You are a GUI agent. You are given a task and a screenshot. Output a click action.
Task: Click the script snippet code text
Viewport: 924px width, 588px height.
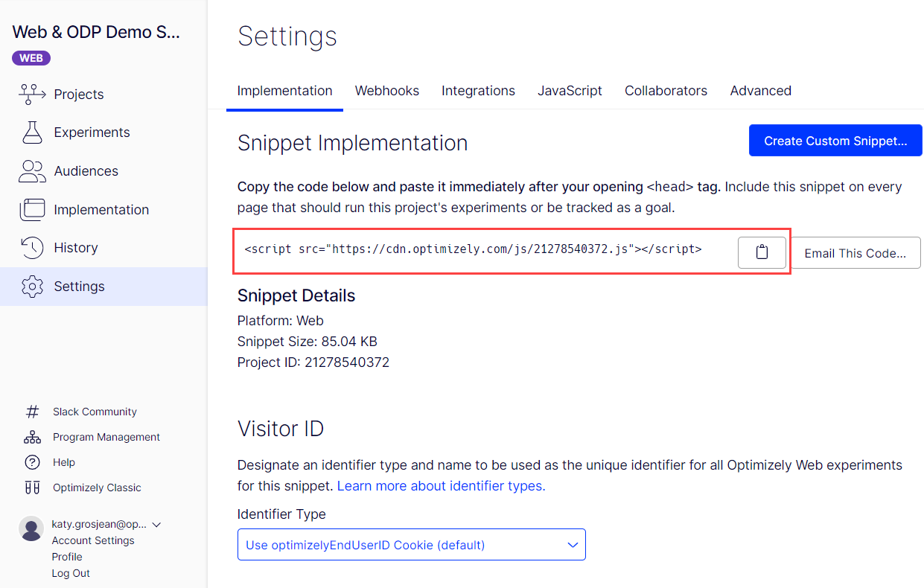(x=473, y=249)
